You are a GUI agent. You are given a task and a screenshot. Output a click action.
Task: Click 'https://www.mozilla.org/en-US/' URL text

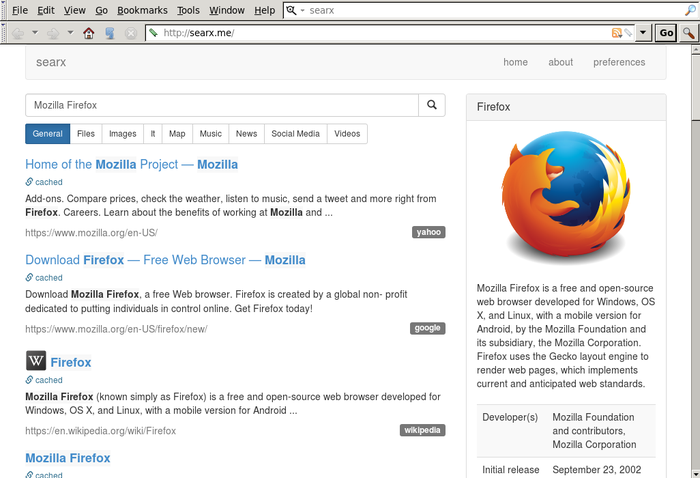92,233
